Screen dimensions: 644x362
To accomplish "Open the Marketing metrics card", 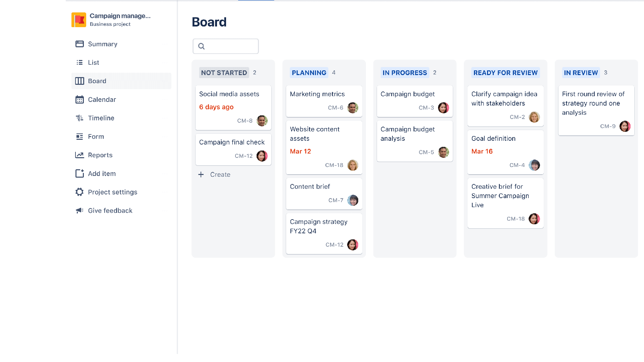I will pyautogui.click(x=317, y=94).
